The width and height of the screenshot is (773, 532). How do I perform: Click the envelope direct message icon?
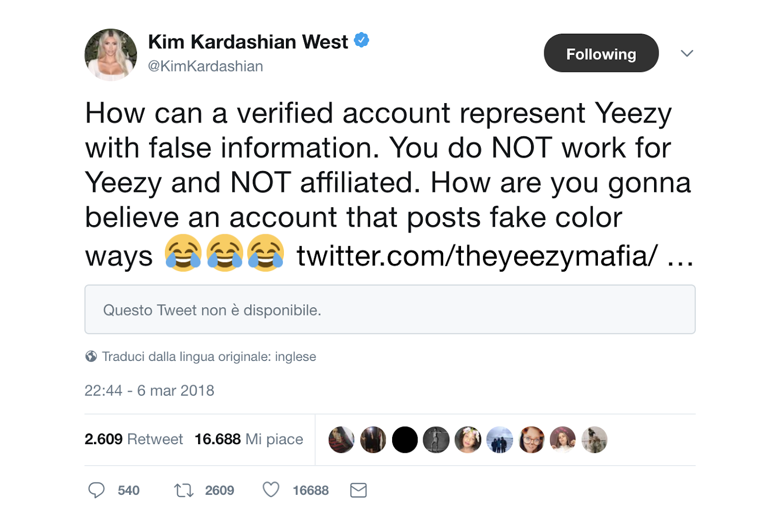(x=358, y=490)
